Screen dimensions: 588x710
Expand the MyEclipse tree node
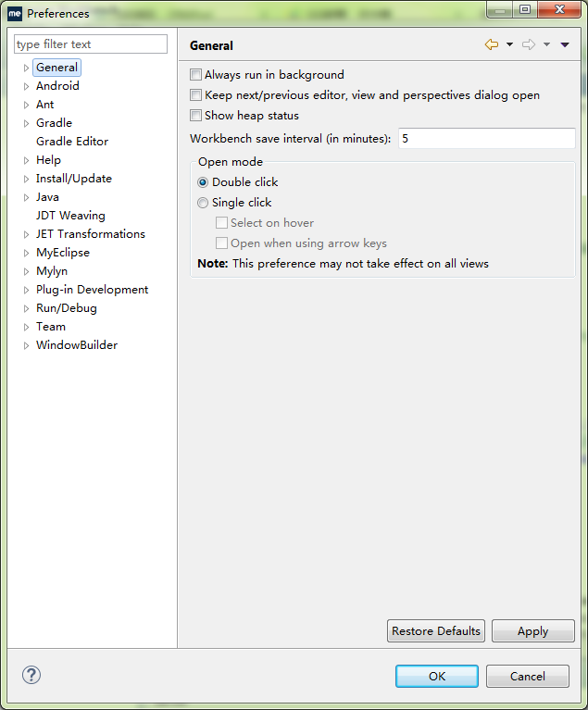pyautogui.click(x=26, y=253)
